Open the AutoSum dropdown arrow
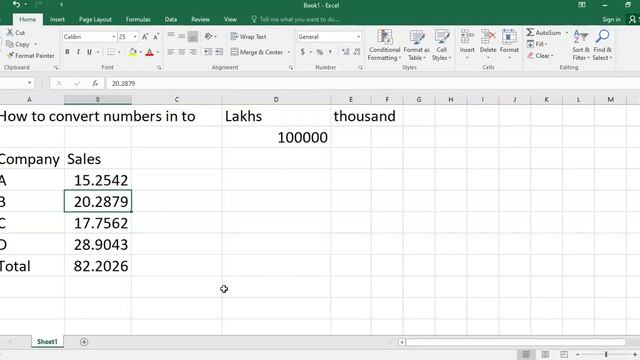Viewport: 640px width, 360px height. [567, 33]
